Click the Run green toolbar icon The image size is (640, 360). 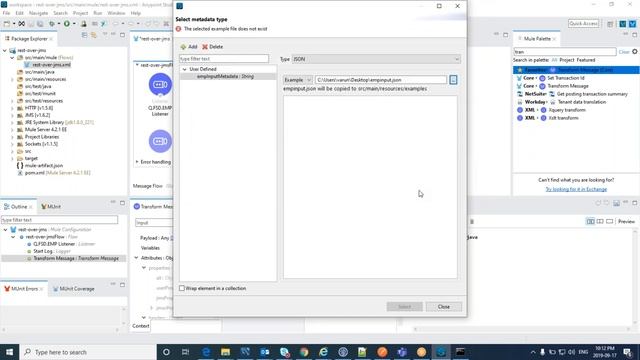tap(67, 24)
